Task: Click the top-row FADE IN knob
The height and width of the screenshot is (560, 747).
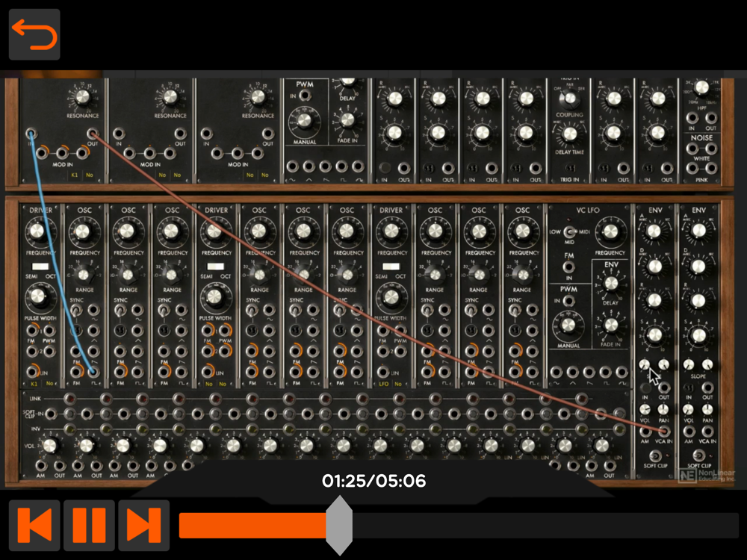Action: [x=347, y=119]
